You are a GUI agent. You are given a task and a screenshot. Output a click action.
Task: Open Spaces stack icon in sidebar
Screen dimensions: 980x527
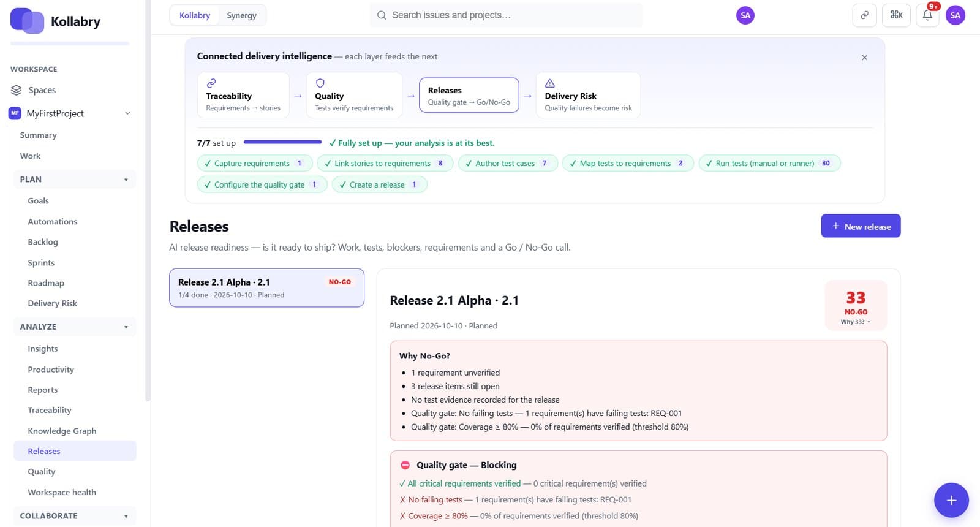tap(16, 90)
